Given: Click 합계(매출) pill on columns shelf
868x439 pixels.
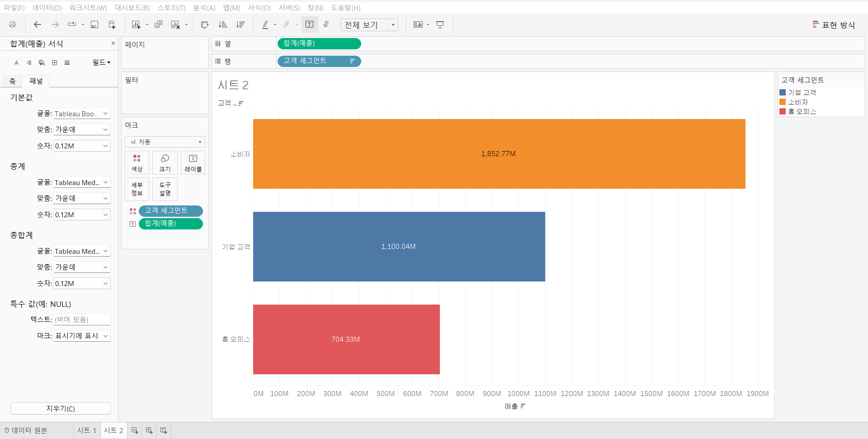Looking at the screenshot, I should [x=319, y=43].
